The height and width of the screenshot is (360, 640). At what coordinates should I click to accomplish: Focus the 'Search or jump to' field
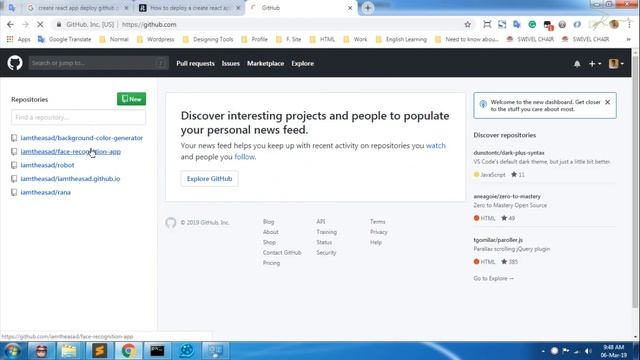point(98,63)
